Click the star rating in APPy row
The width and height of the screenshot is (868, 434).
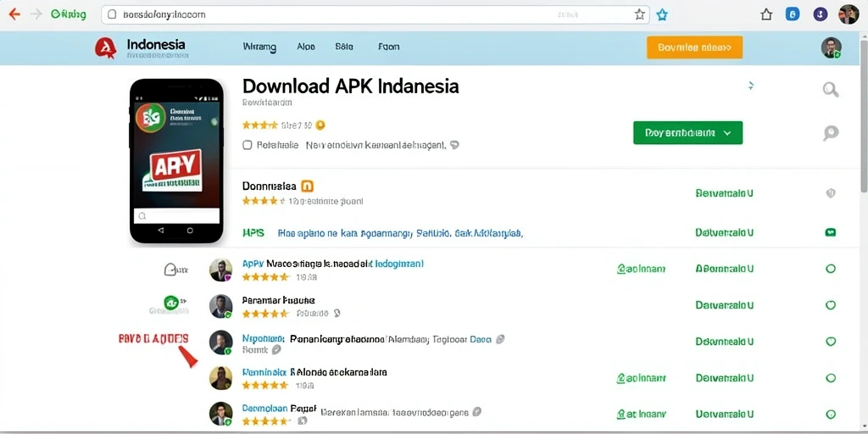tap(265, 276)
